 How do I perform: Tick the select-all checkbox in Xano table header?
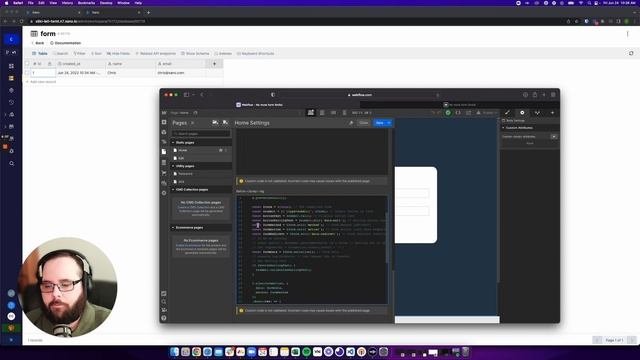[x=27, y=64]
